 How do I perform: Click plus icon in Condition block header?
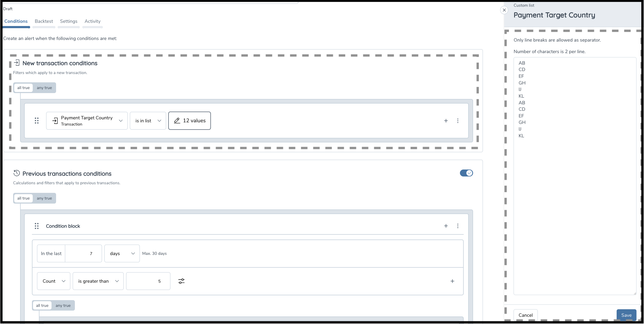pos(446,226)
